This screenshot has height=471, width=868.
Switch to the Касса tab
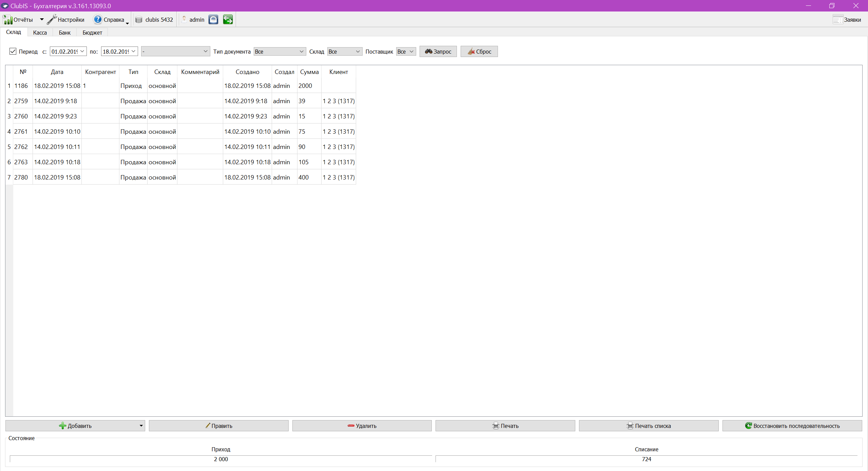click(40, 32)
